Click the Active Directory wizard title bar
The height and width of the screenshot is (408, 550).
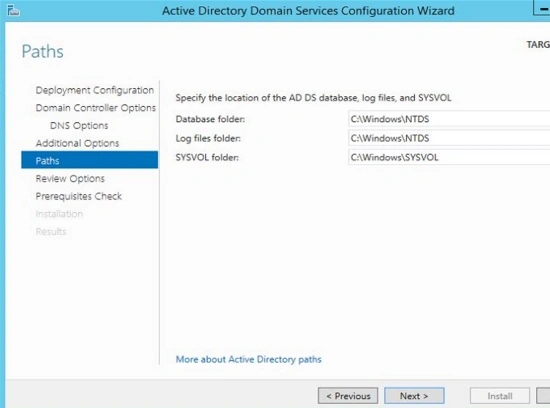point(308,11)
